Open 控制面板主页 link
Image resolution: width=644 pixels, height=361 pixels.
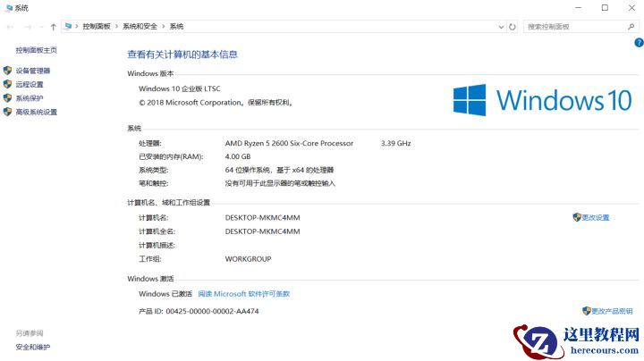36,50
